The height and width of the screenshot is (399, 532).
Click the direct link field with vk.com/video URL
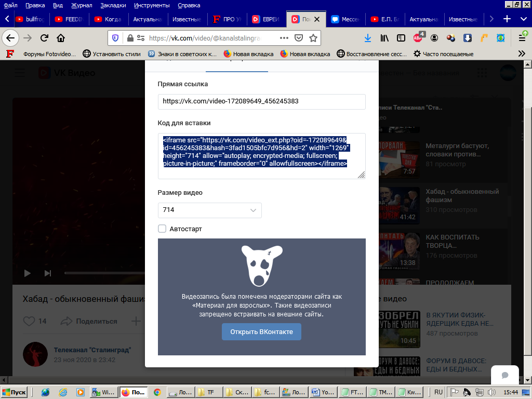pos(262,101)
